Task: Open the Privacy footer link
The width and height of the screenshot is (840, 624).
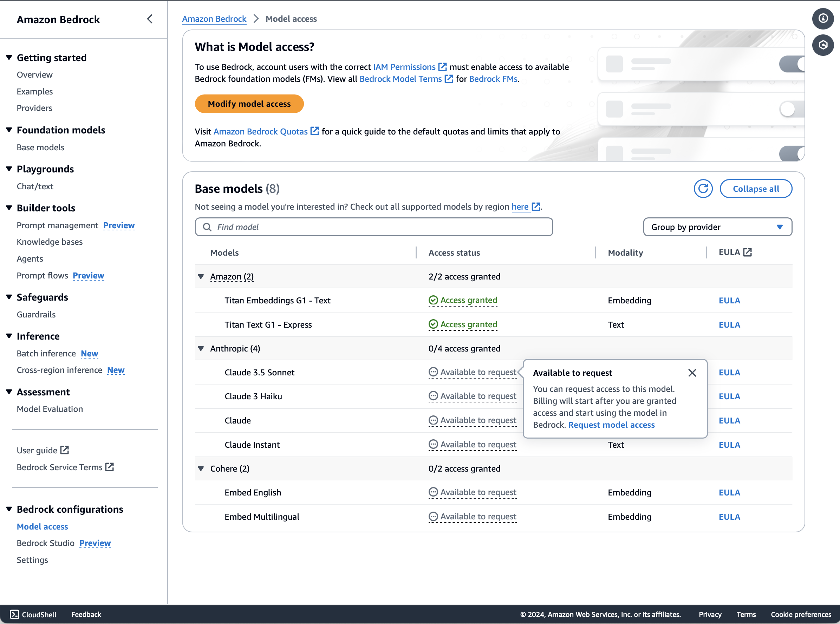Action: (710, 615)
